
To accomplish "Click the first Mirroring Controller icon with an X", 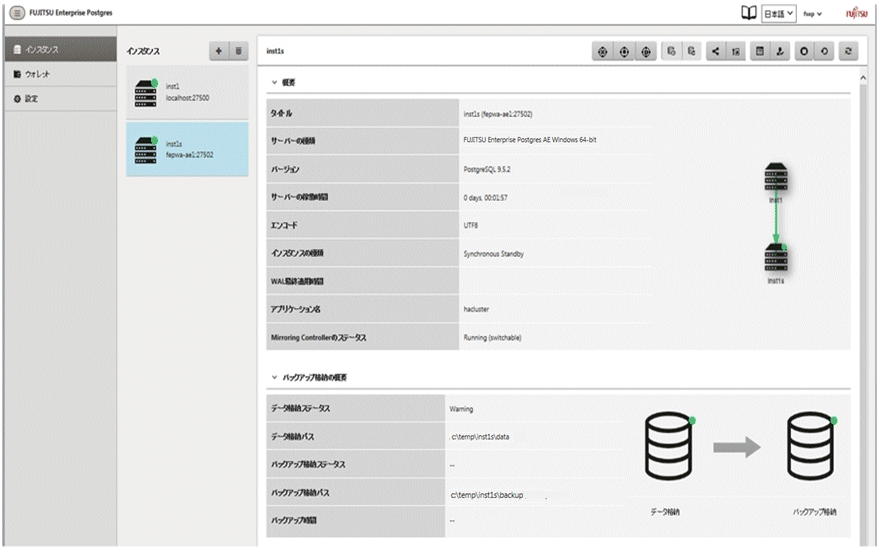I will (603, 51).
